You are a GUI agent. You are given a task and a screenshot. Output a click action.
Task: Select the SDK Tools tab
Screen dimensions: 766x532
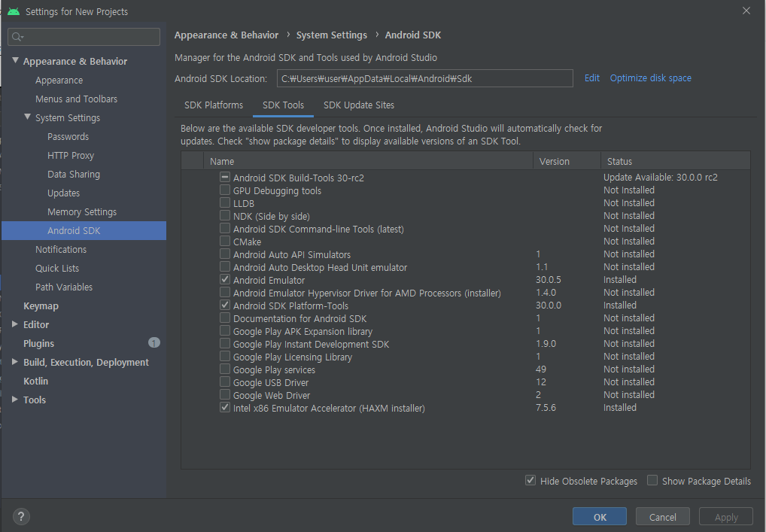(283, 105)
